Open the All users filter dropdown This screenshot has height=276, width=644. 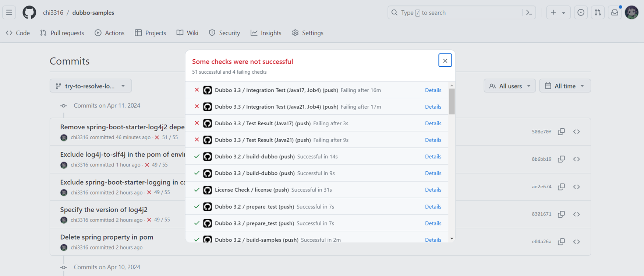pyautogui.click(x=509, y=86)
